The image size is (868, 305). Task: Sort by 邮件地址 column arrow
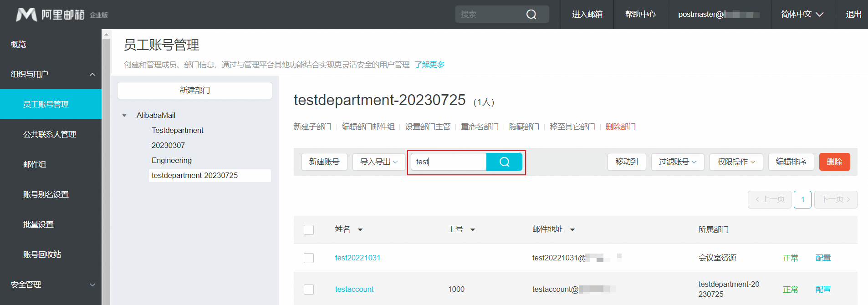(572, 230)
